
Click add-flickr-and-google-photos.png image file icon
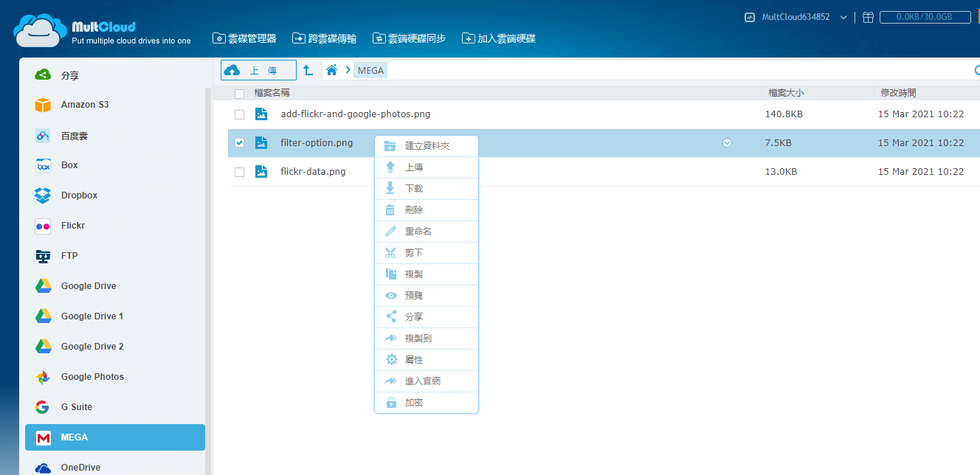point(260,114)
